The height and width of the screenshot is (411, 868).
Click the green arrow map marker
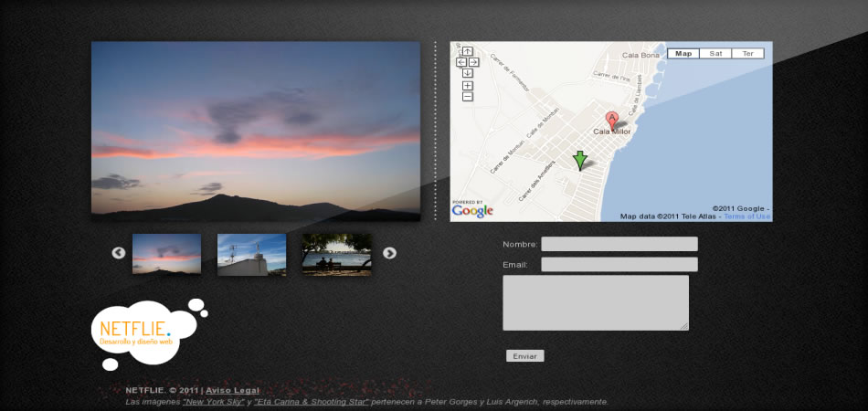pos(579,161)
